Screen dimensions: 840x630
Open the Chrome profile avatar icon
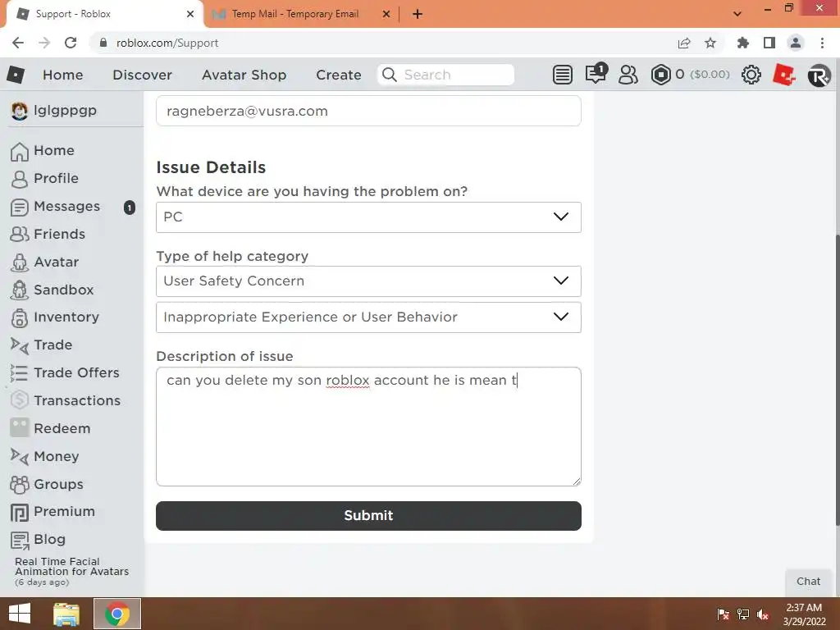pyautogui.click(x=796, y=43)
